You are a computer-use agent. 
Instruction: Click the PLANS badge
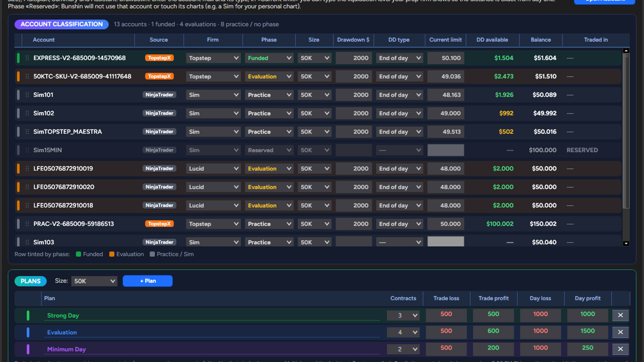click(x=30, y=281)
